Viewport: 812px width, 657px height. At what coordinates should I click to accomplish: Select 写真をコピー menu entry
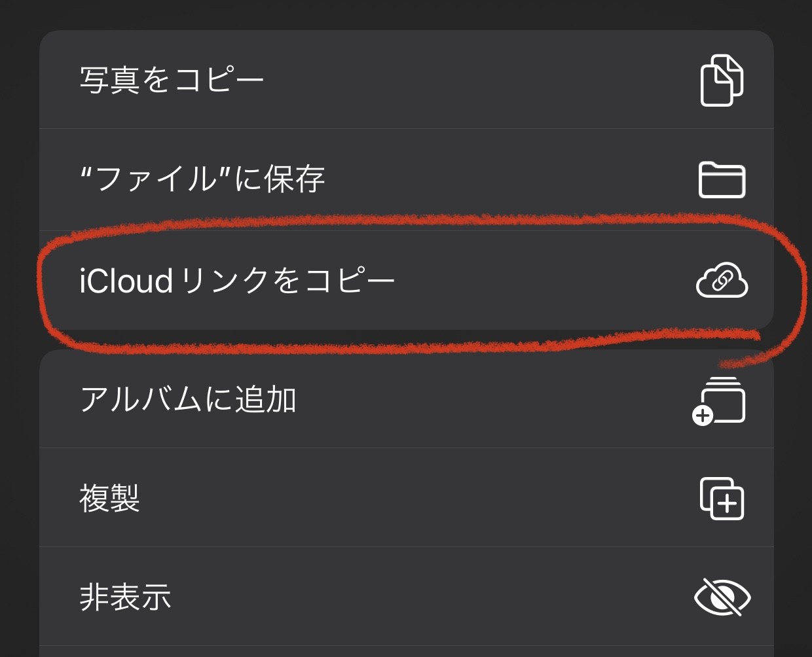[x=407, y=80]
